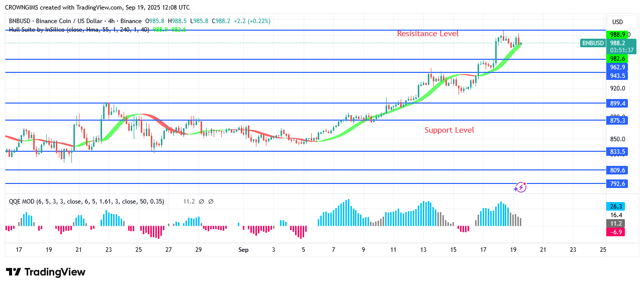This screenshot has height=287, width=644.
Task: Click the 5 date label on time axis
Action: (x=304, y=249)
